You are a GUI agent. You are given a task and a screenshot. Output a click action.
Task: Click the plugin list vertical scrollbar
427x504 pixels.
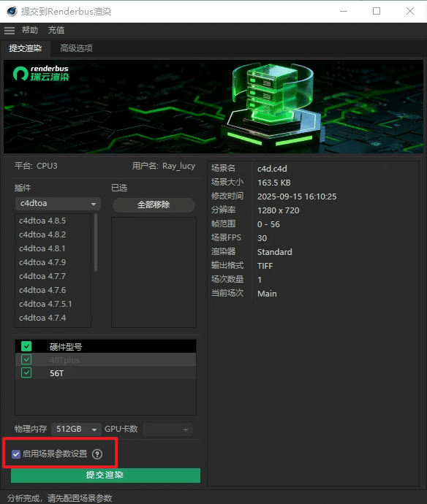pos(96,243)
